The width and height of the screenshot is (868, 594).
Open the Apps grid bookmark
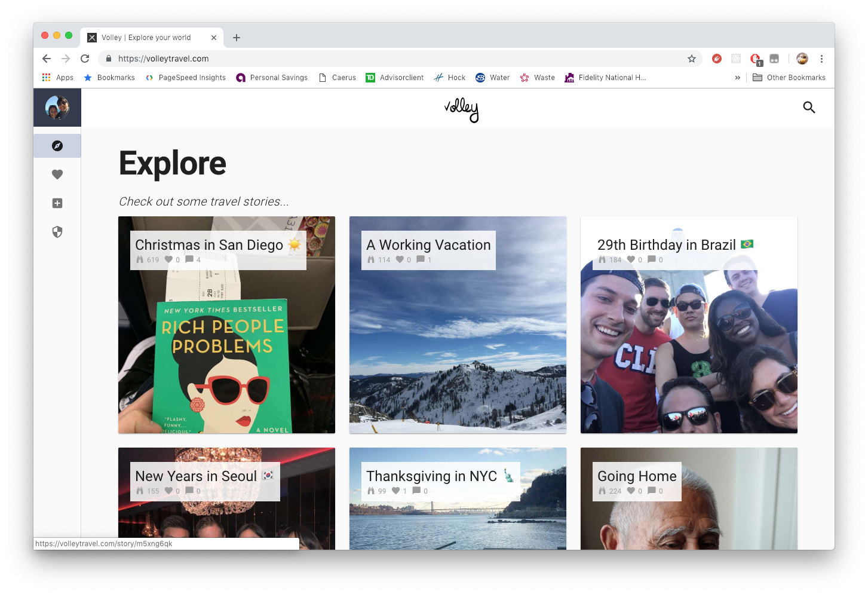(57, 78)
